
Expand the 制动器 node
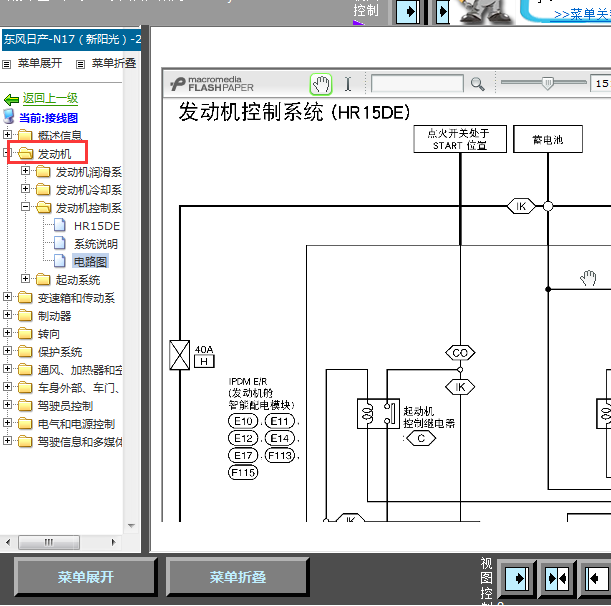click(7, 314)
